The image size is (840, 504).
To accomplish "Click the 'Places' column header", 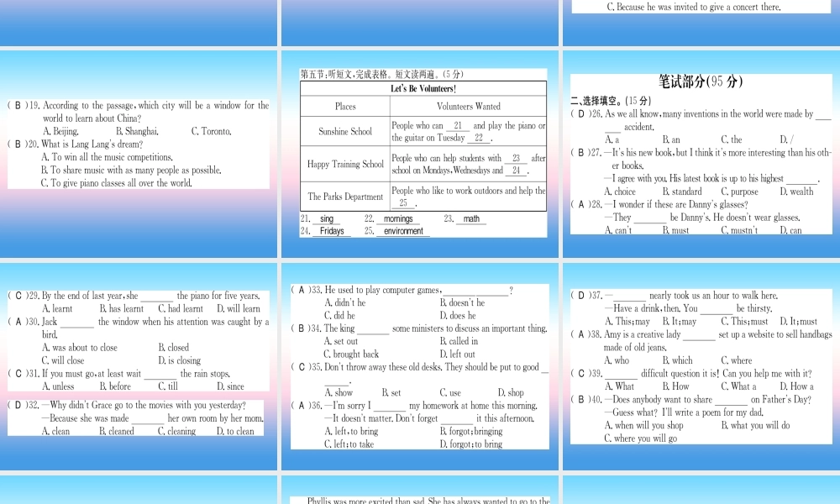I will tap(345, 106).
